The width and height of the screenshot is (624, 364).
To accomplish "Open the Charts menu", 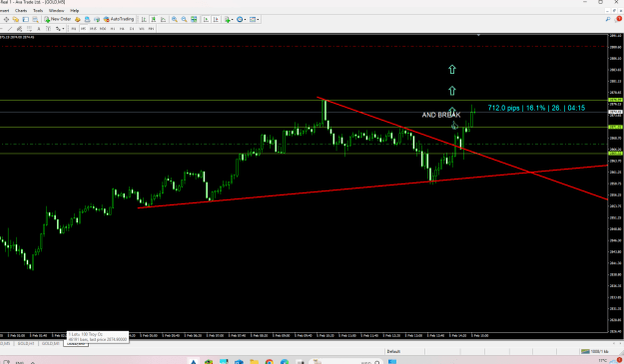I will [21, 11].
